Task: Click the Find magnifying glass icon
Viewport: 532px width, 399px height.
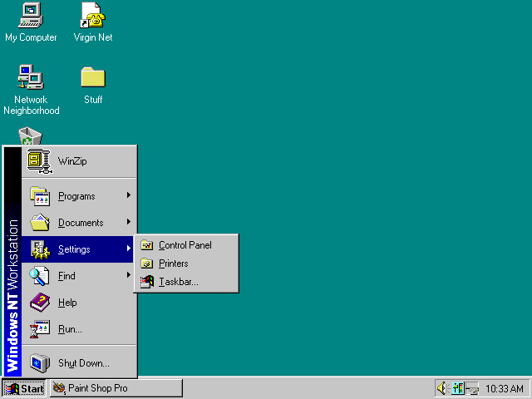Action: pyautogui.click(x=39, y=276)
